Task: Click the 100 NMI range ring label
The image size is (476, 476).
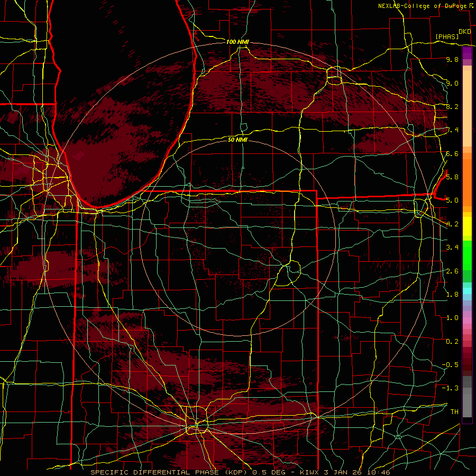Action: (237, 42)
